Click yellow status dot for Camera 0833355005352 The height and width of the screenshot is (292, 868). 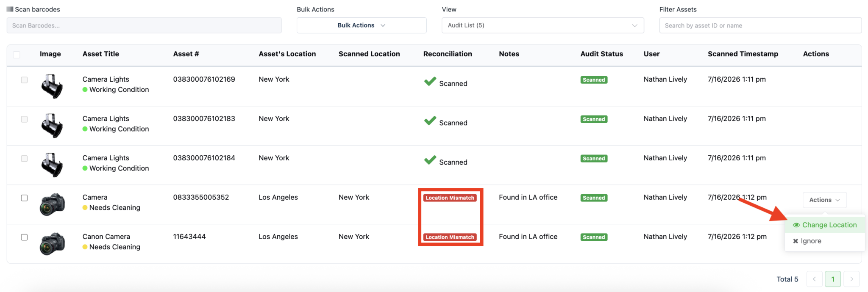pyautogui.click(x=85, y=208)
